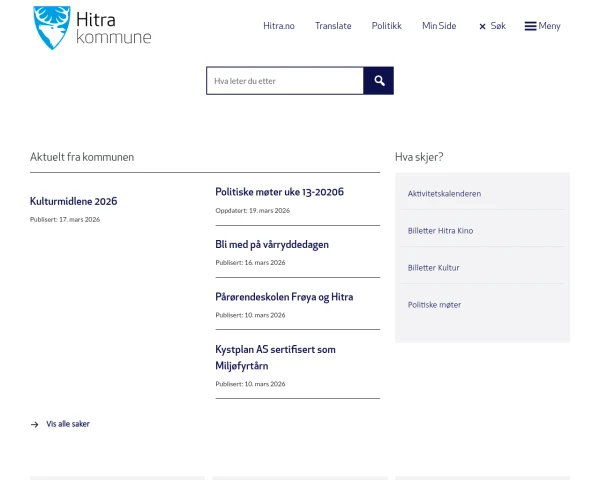600x480 pixels.
Task: Go to Politikk in the header
Action: click(386, 26)
